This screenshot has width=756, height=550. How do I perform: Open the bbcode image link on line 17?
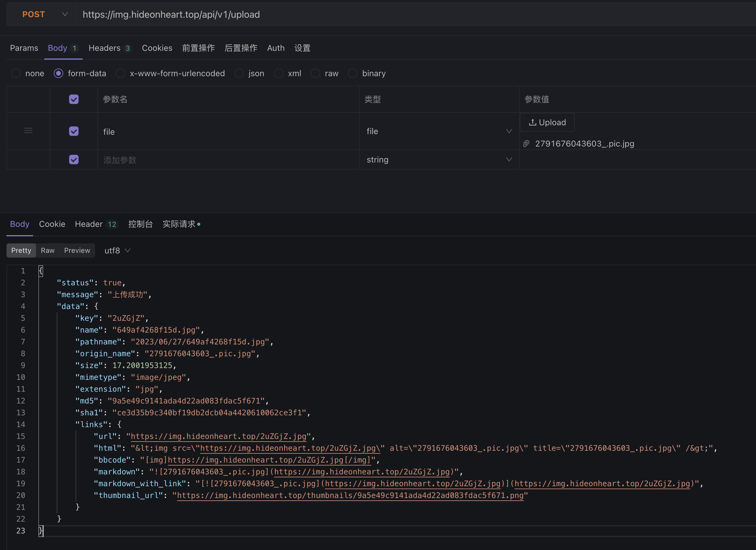point(269,460)
